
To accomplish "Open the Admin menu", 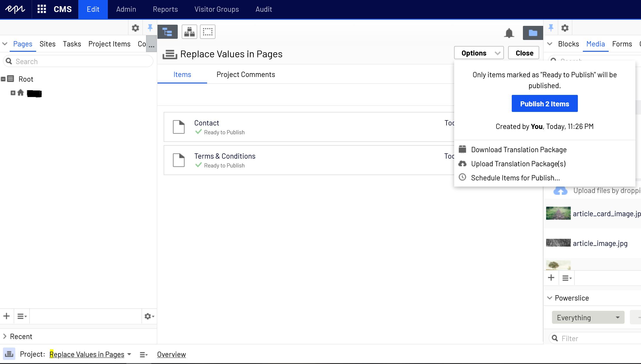I will click(126, 9).
